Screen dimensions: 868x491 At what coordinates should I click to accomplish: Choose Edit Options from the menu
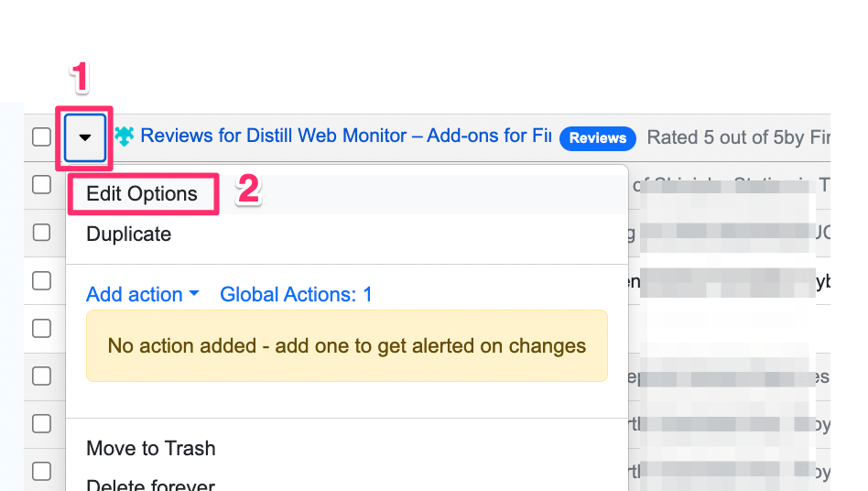click(142, 194)
